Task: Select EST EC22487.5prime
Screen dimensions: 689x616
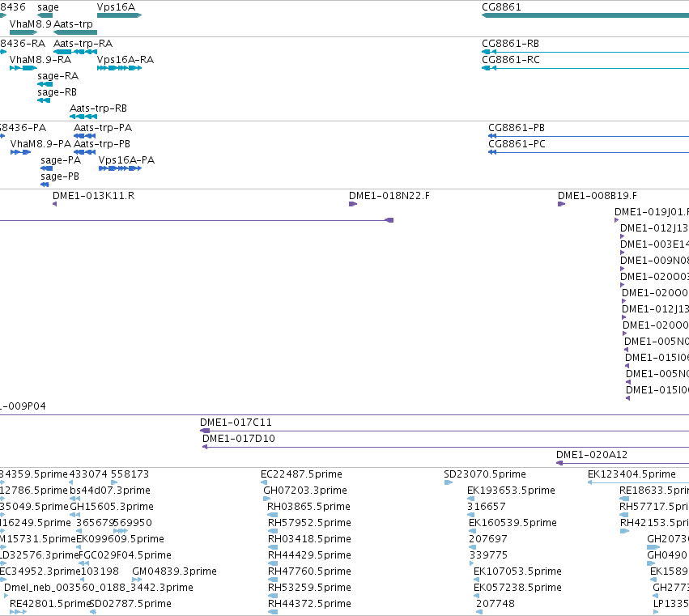Action: tap(264, 483)
